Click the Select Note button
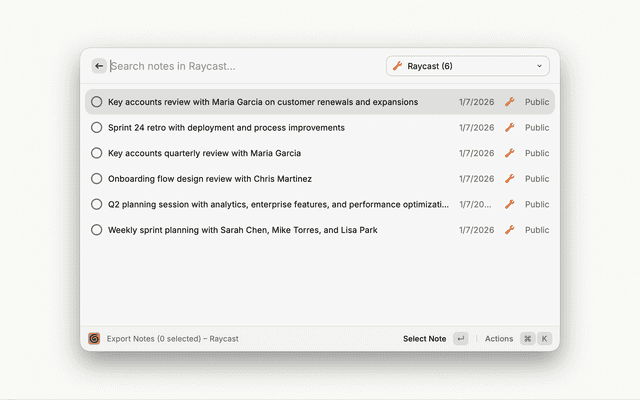The image size is (640, 400). coord(424,339)
